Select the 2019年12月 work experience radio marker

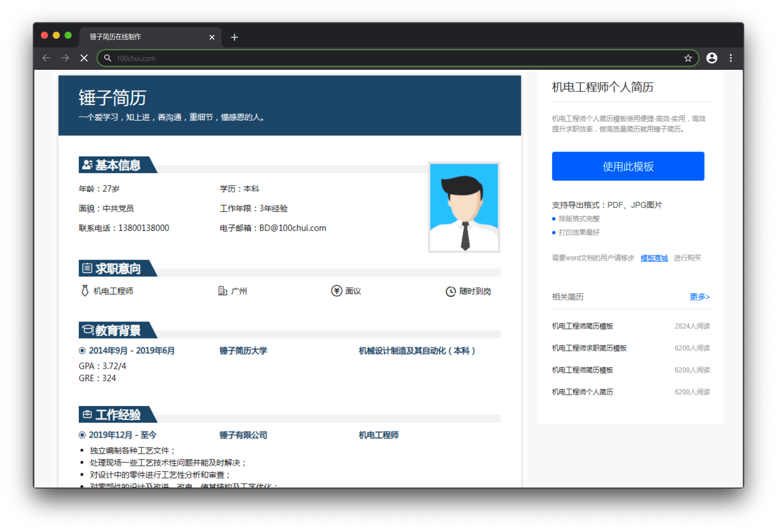[x=82, y=435]
